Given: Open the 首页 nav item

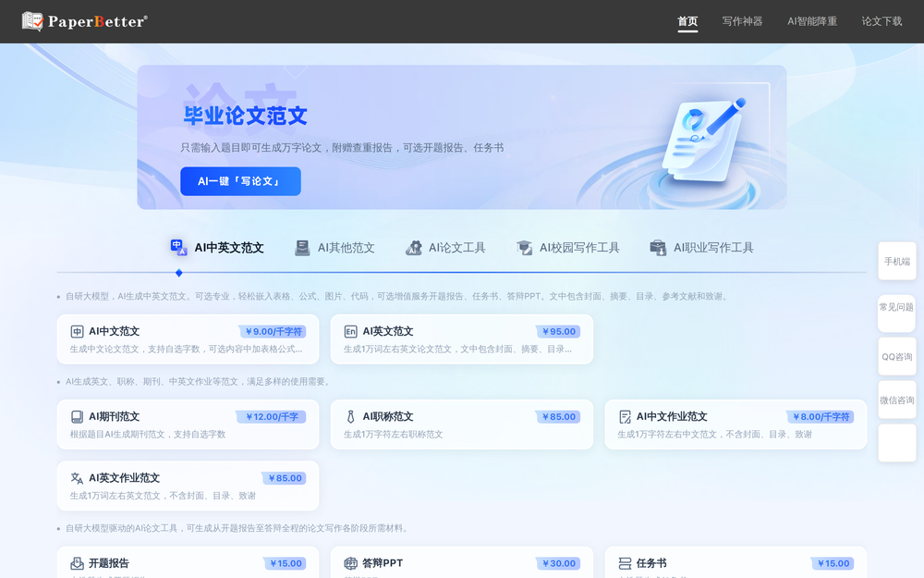Looking at the screenshot, I should click(x=687, y=21).
